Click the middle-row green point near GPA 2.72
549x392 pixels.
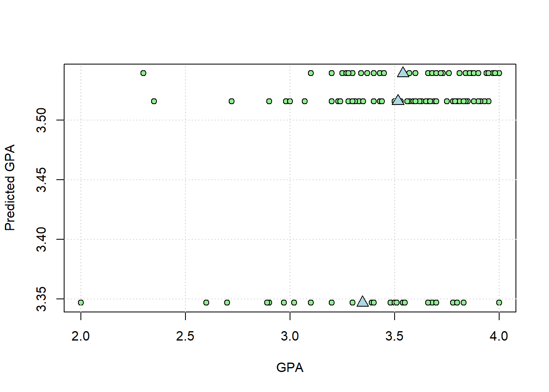point(232,101)
